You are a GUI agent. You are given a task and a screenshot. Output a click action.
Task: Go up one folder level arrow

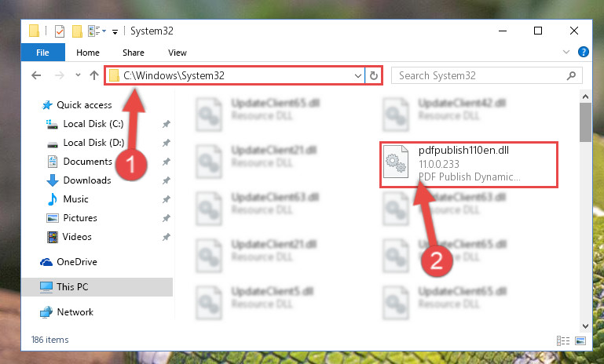click(94, 75)
